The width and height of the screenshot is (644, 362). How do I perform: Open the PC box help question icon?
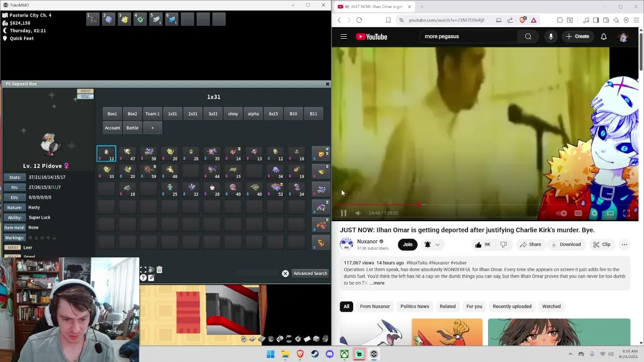click(143, 278)
